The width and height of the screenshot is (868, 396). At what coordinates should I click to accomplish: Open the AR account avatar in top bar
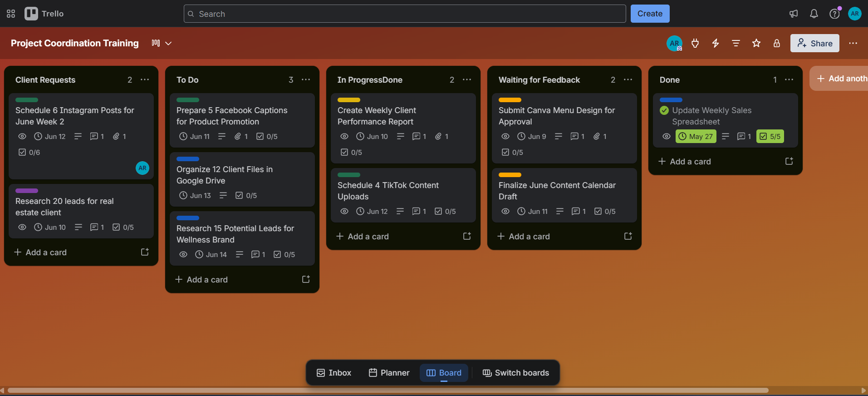(x=855, y=14)
